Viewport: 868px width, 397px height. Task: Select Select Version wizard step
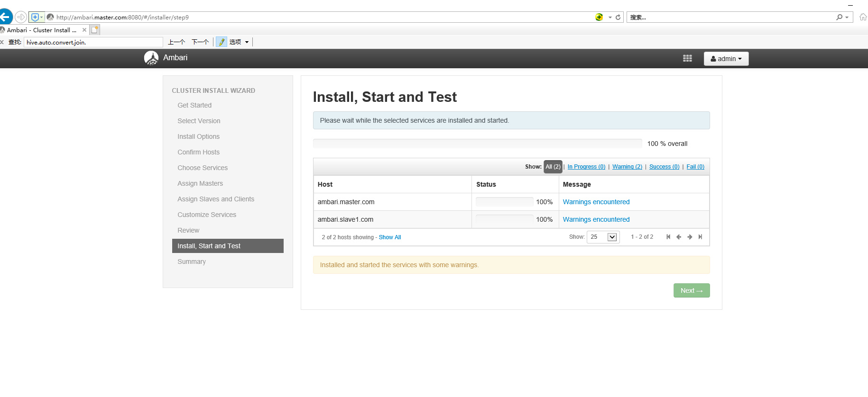(199, 121)
